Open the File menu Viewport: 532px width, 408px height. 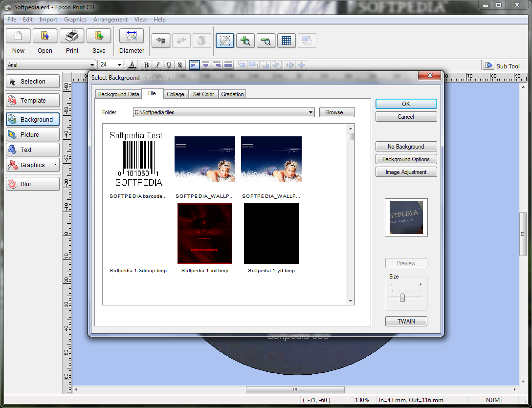(x=12, y=20)
